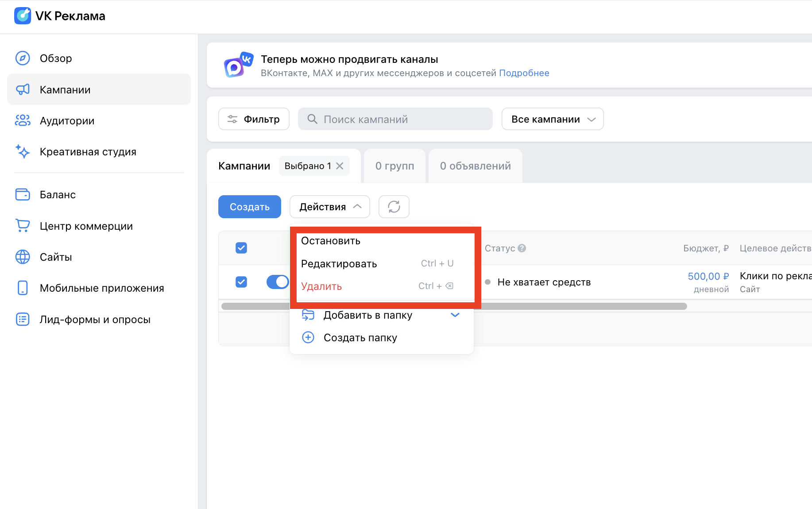Choose Редактировать from actions menu
Viewport: 812px width, 509px height.
coord(339,264)
